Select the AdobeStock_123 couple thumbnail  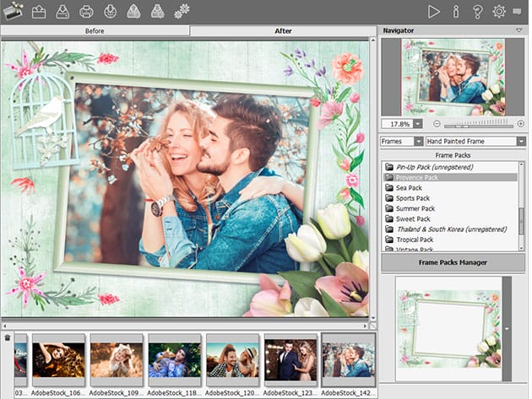pos(290,359)
